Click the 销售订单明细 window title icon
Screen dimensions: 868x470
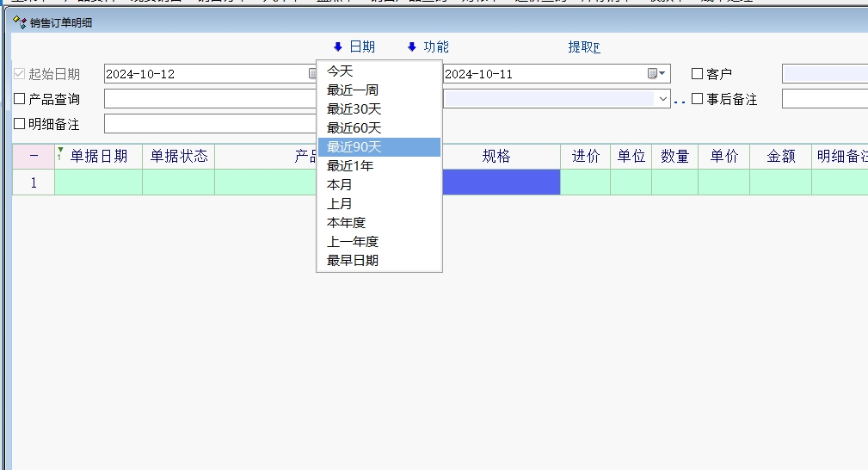click(x=19, y=22)
